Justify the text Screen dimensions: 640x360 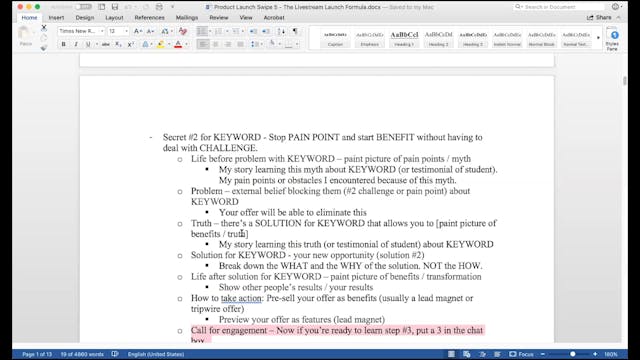240,44
